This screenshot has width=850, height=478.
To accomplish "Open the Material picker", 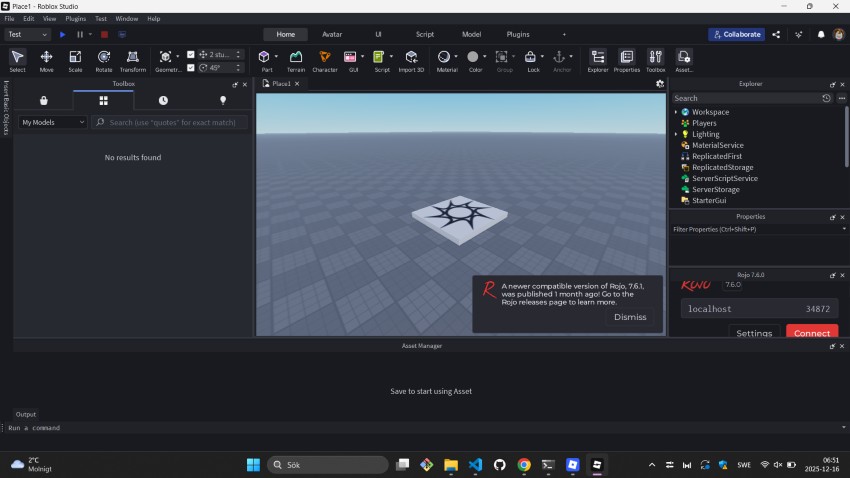I will (x=445, y=60).
